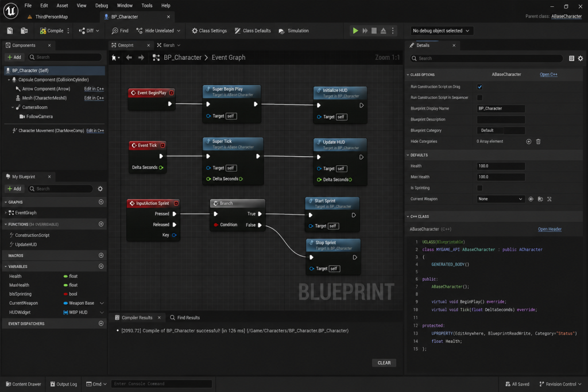
Task: Open the Current Weapon None dropdown
Action: [500, 199]
